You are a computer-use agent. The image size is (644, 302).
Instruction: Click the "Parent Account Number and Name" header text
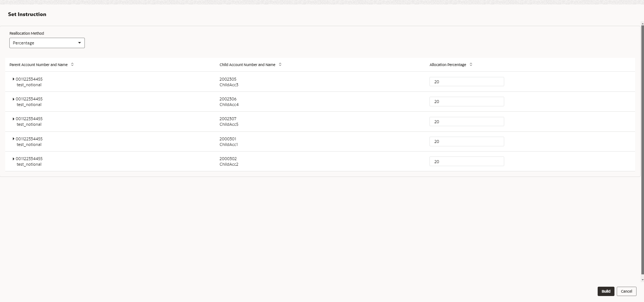pyautogui.click(x=38, y=65)
